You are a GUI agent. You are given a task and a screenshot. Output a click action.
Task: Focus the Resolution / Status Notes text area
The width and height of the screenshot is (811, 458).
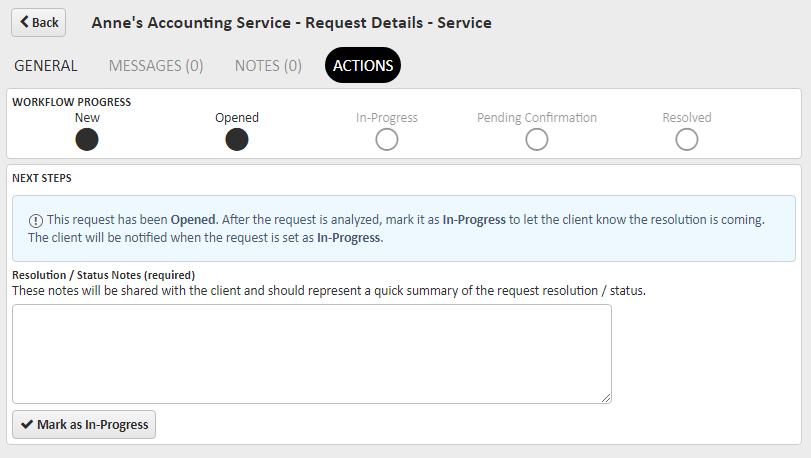[312, 354]
